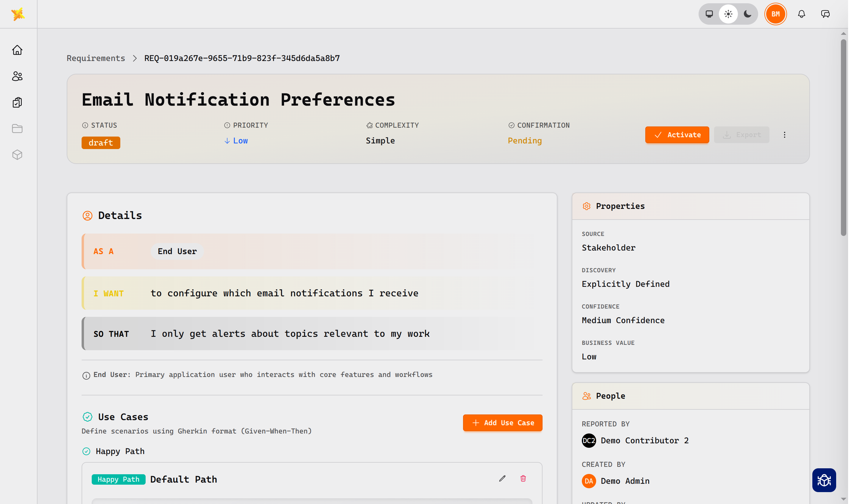The height and width of the screenshot is (504, 857).
Task: Open the folder sidebar icon
Action: coord(17,129)
